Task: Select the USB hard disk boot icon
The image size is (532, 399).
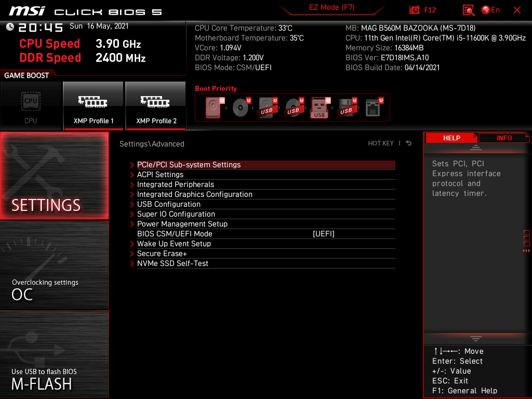Action: coord(268,108)
